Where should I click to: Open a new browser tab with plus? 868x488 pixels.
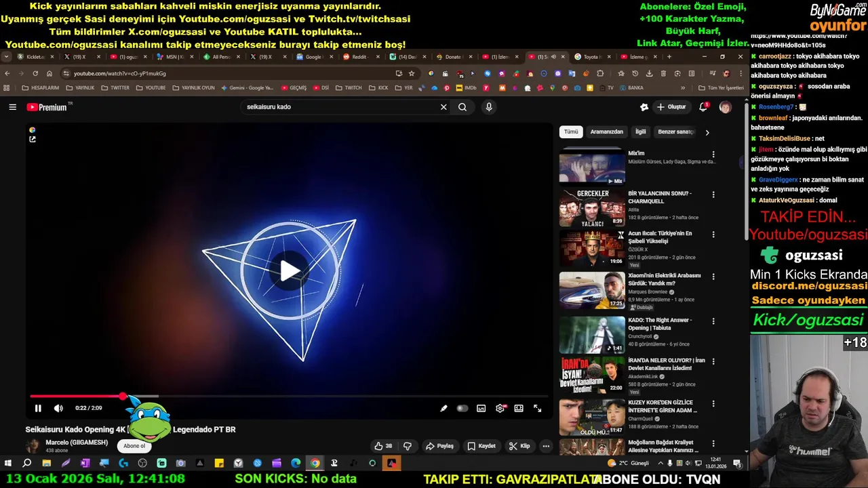tap(669, 57)
